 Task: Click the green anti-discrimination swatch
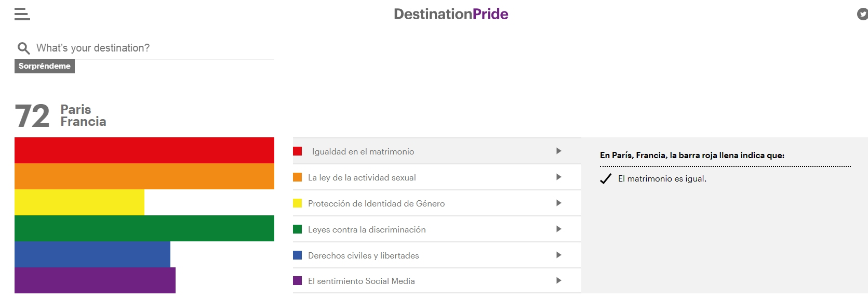pyautogui.click(x=298, y=229)
